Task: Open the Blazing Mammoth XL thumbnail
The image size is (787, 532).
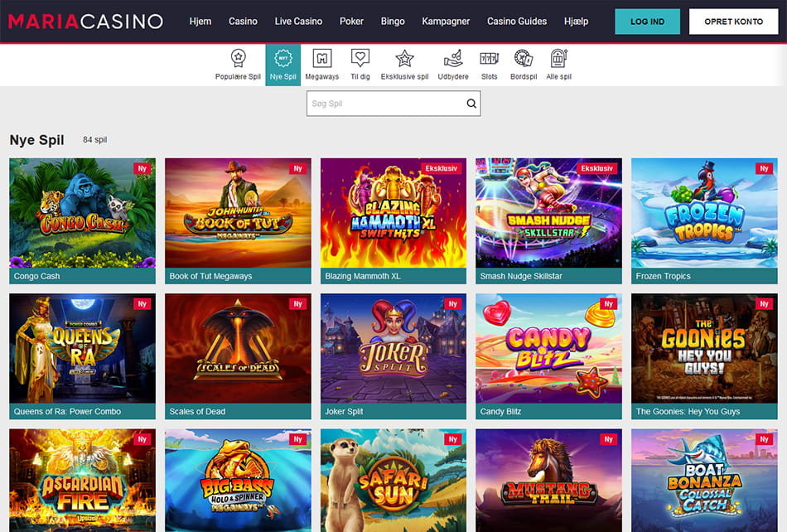Action: [393, 213]
